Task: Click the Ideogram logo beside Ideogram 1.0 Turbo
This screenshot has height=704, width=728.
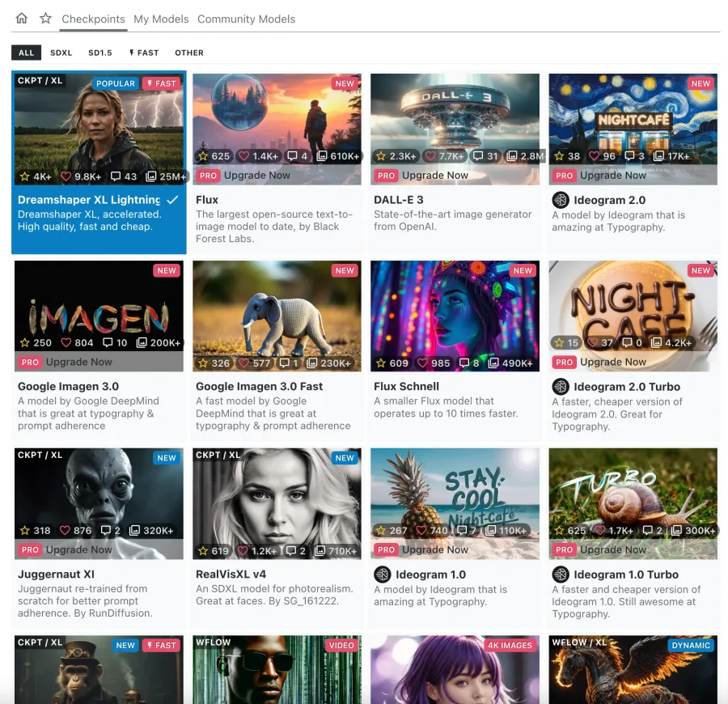Action: (x=560, y=575)
